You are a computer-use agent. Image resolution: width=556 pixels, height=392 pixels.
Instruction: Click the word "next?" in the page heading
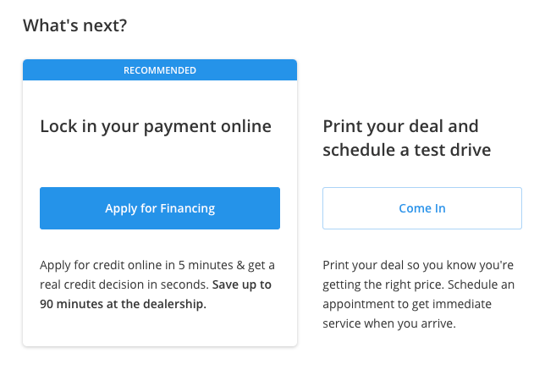106,26
